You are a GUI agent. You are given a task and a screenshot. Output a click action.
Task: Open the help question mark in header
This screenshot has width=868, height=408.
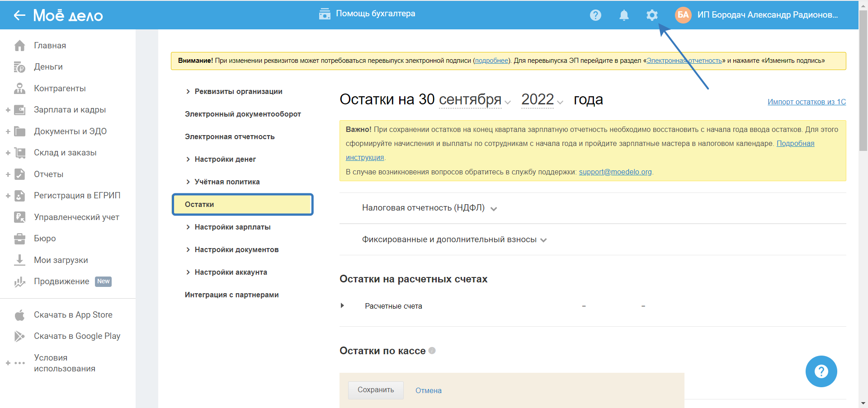point(595,15)
